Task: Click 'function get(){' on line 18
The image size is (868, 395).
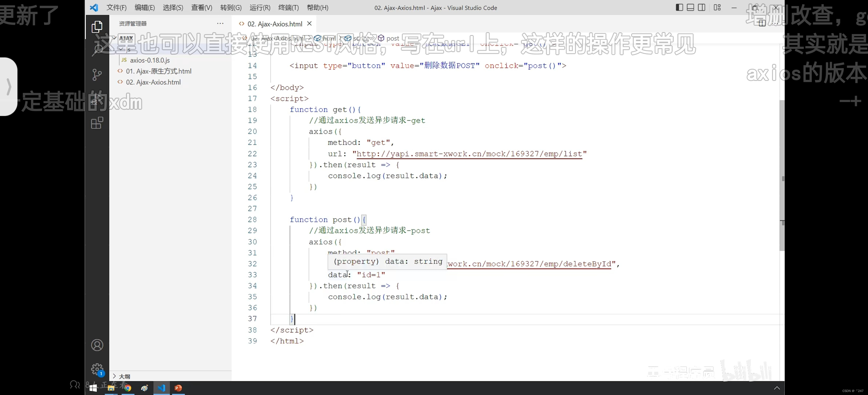Action: click(x=325, y=109)
